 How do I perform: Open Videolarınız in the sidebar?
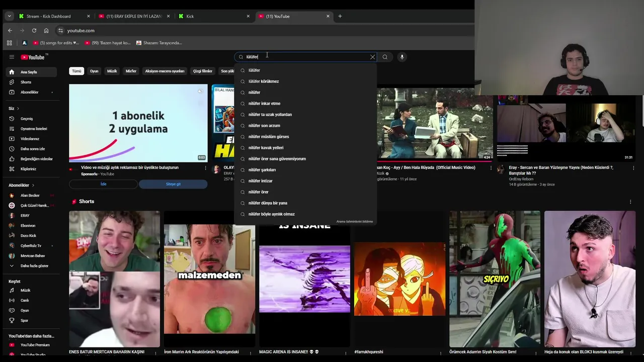click(32, 139)
